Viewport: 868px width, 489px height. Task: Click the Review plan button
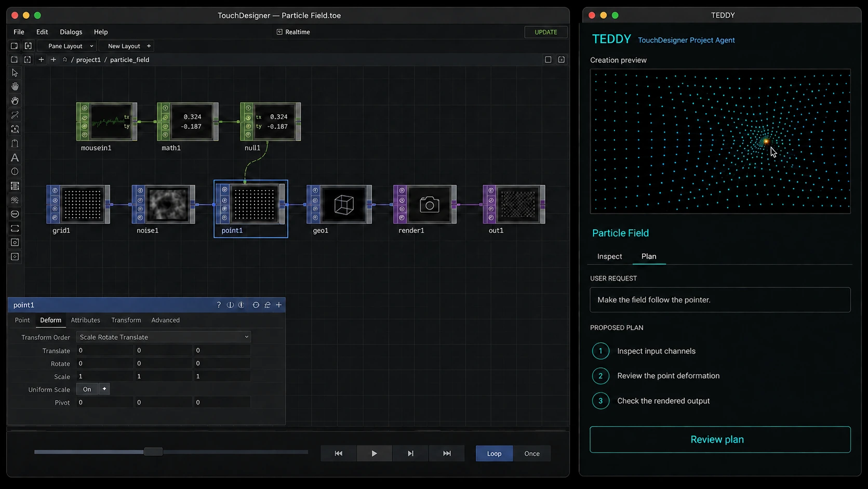click(x=719, y=440)
